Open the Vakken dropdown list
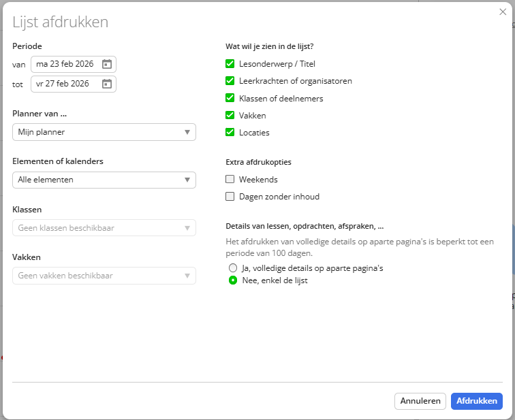 click(104, 276)
